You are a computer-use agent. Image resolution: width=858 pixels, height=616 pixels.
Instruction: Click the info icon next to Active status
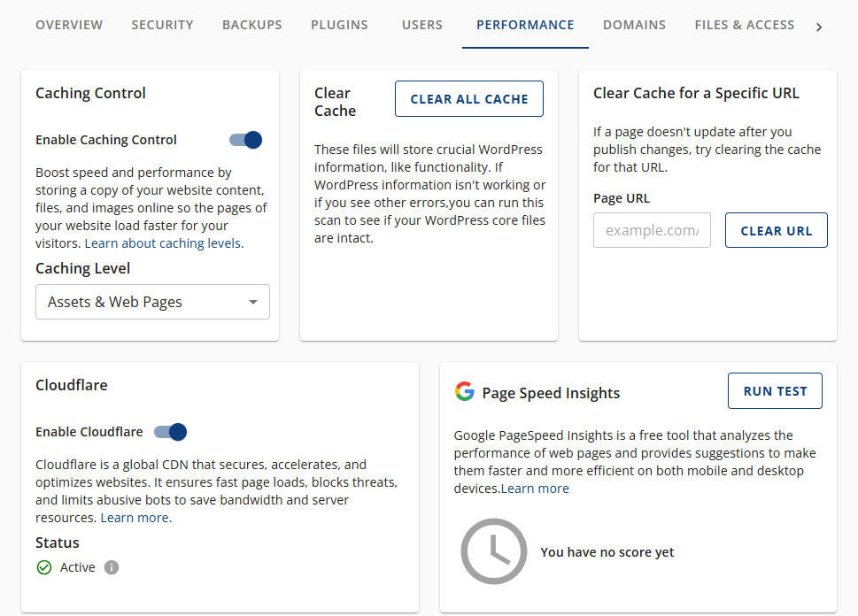coord(111,566)
